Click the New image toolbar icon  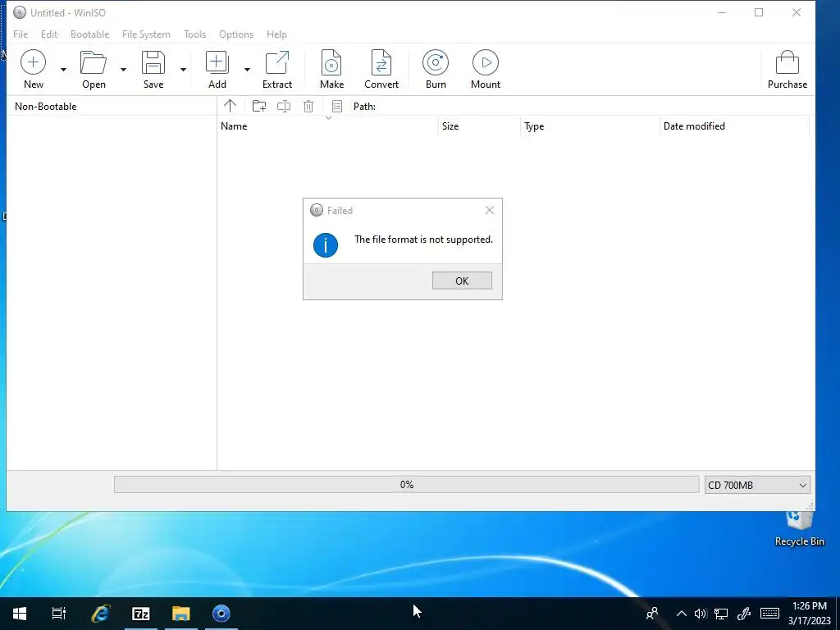(33, 62)
